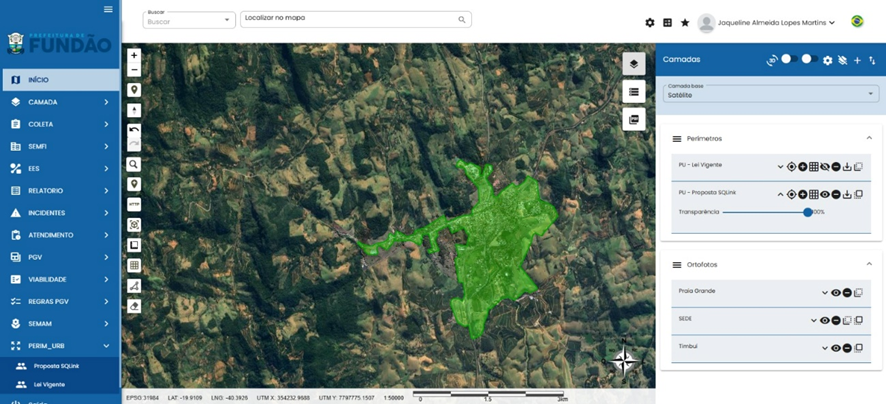Download the PU - Lei Vigente layer
Viewport: 886px width, 404px height.
(847, 167)
